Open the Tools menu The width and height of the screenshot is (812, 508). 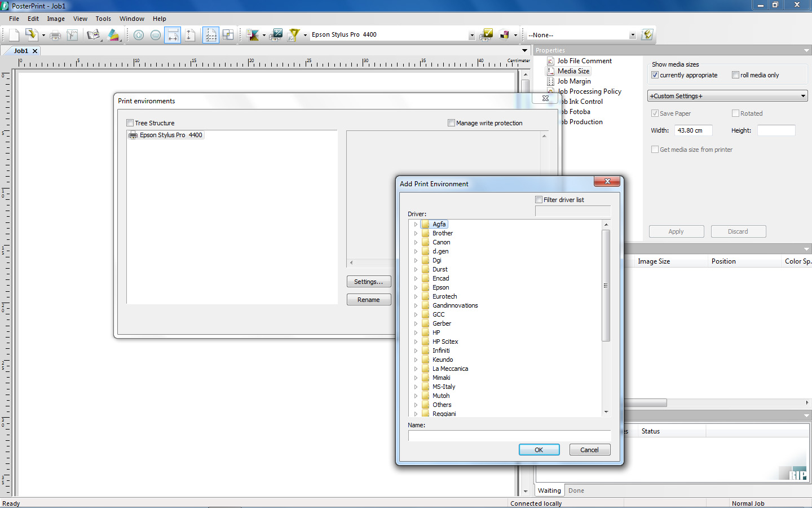(103, 19)
